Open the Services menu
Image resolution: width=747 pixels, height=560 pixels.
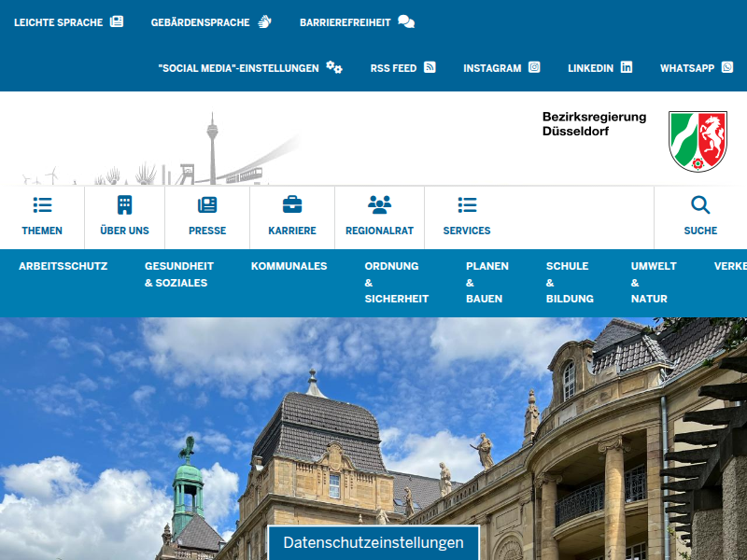pos(466,217)
